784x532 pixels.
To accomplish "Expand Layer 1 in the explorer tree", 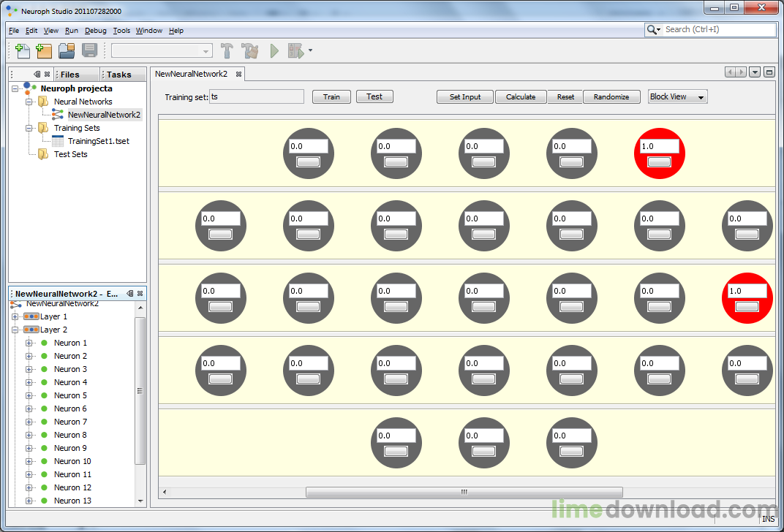I will [x=15, y=316].
